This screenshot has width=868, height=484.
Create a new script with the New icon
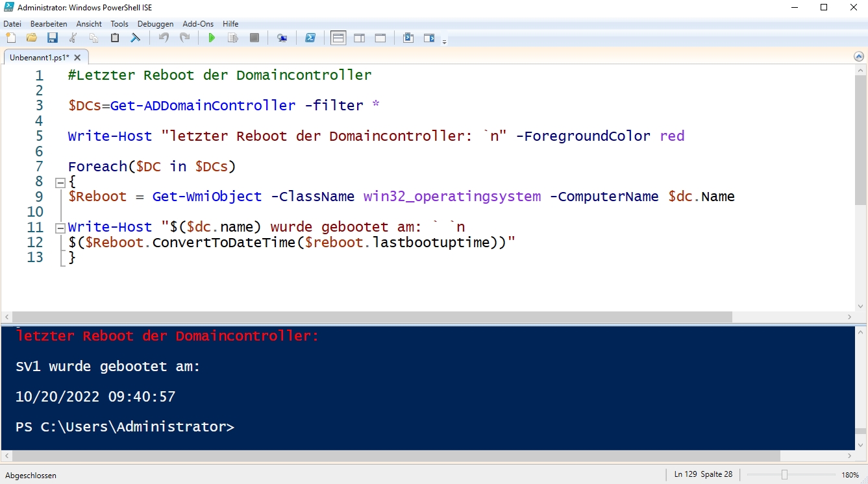pyautogui.click(x=10, y=38)
